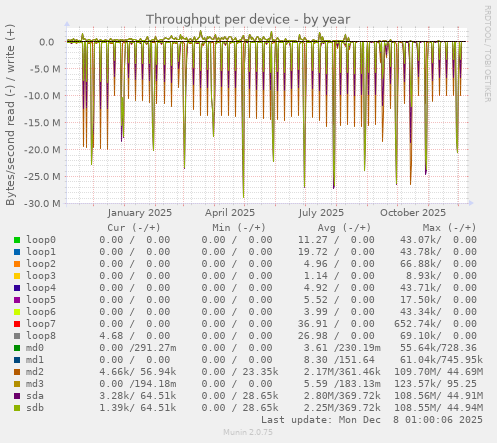This screenshot has width=497, height=443.
Task: Click the md0 cur value '0.00 /291.27m'
Action: (x=138, y=348)
